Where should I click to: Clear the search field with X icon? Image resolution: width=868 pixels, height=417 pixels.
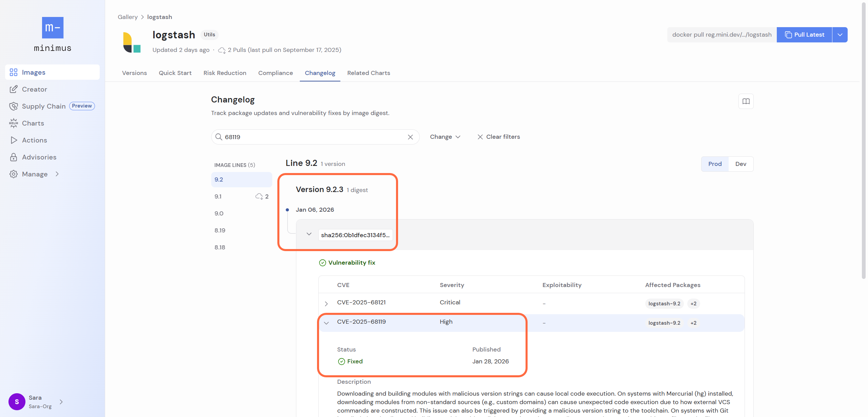410,137
